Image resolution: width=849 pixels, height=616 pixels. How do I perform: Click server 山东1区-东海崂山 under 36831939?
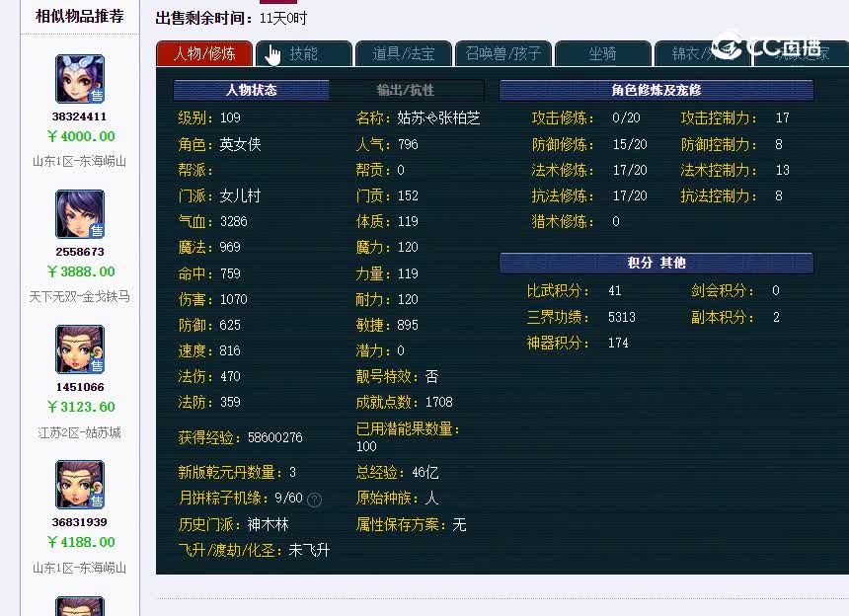point(79,568)
